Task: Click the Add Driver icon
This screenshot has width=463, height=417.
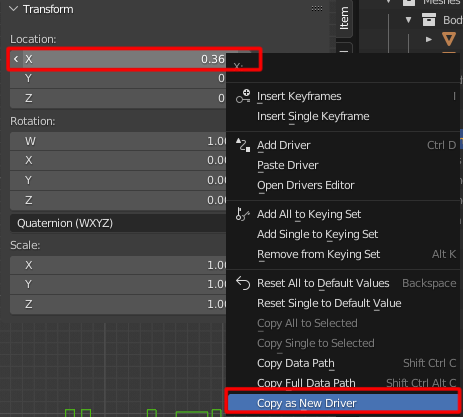Action: click(243, 145)
